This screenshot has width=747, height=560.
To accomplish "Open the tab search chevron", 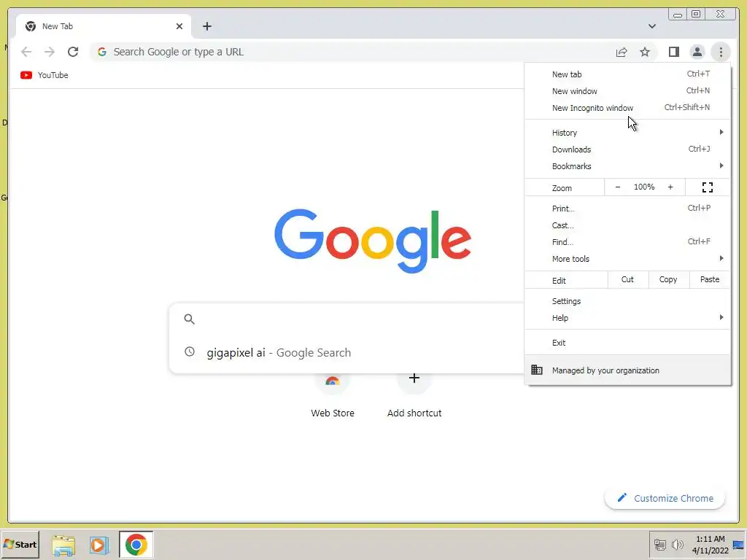I will tap(652, 26).
